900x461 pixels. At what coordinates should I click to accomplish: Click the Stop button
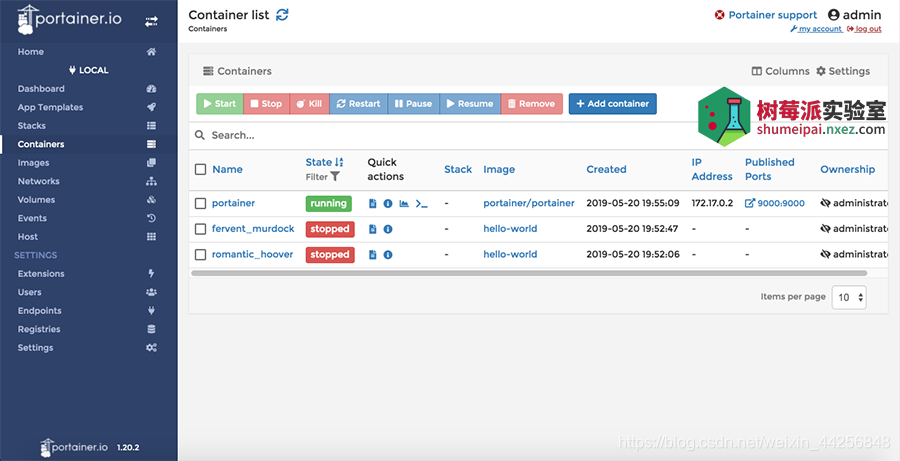tap(266, 104)
